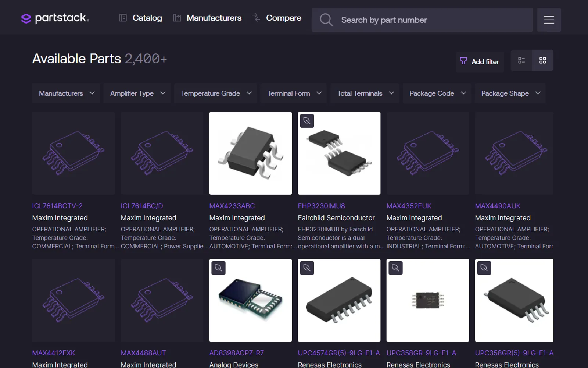Click the Catalog layout icon in nav
Screen dimensions: 588x368
pyautogui.click(x=123, y=18)
